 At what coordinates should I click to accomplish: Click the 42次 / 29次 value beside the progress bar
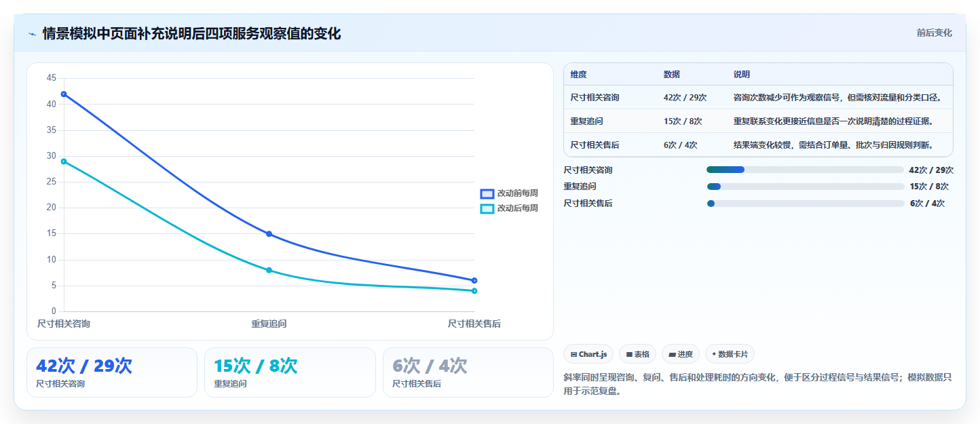[x=931, y=170]
